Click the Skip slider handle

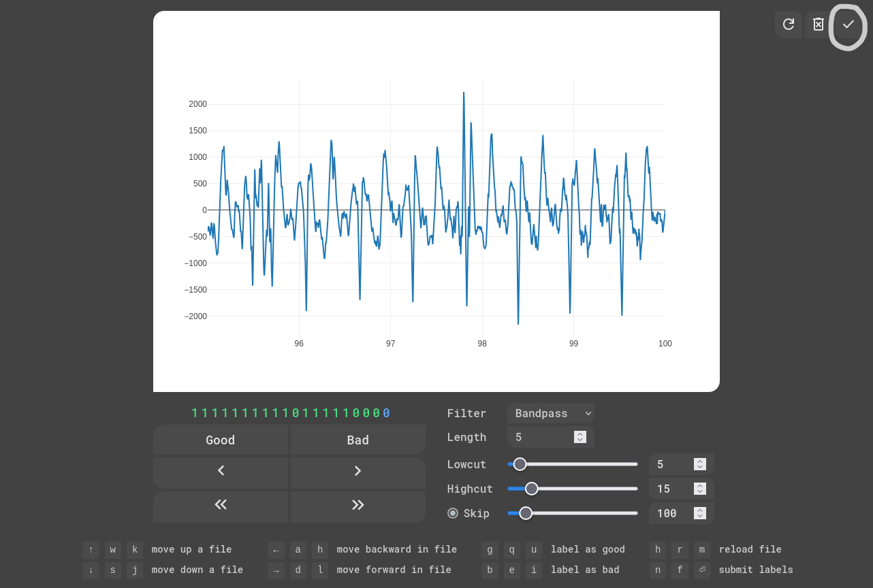tap(526, 513)
